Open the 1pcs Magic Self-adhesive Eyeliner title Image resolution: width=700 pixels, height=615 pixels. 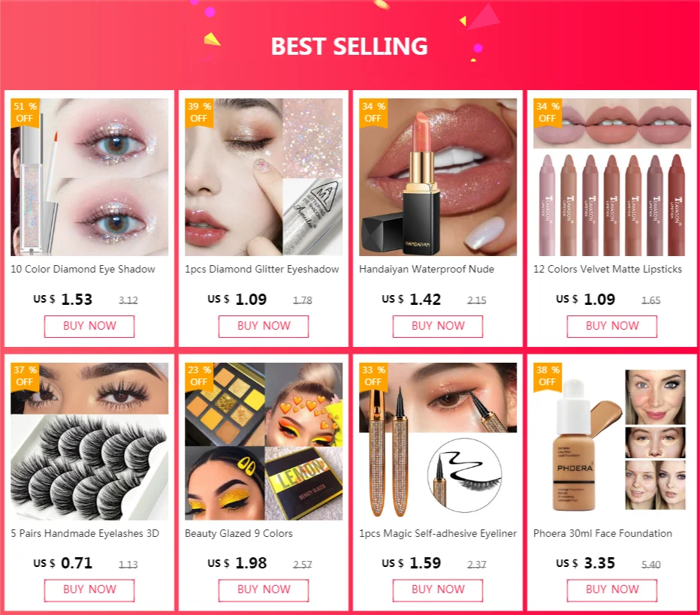pyautogui.click(x=438, y=533)
